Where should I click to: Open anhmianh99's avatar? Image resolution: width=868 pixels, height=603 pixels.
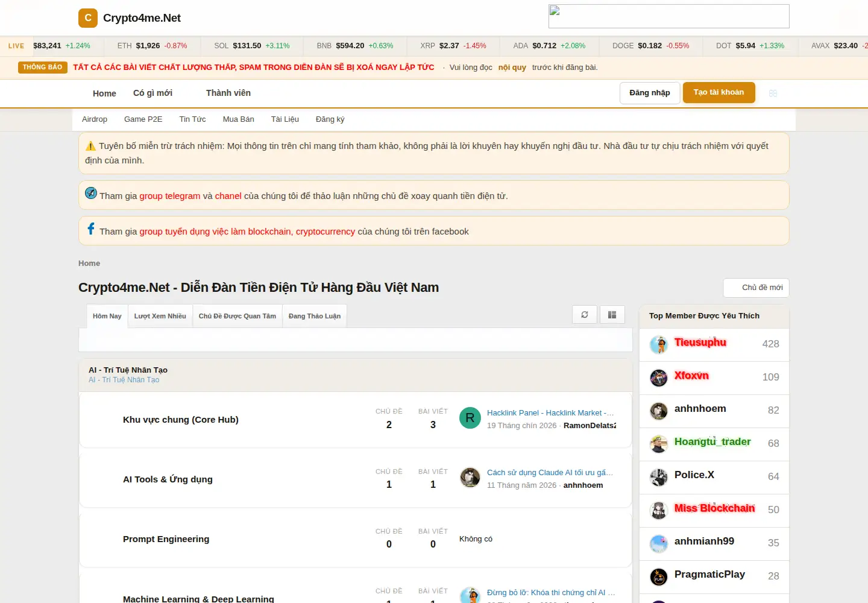(x=659, y=544)
